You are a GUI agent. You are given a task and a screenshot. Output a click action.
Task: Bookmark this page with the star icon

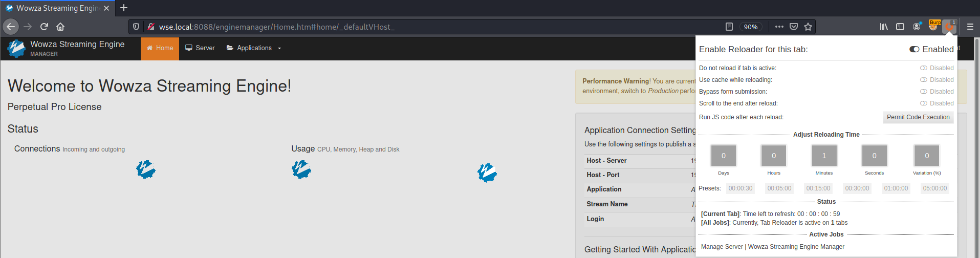click(808, 27)
